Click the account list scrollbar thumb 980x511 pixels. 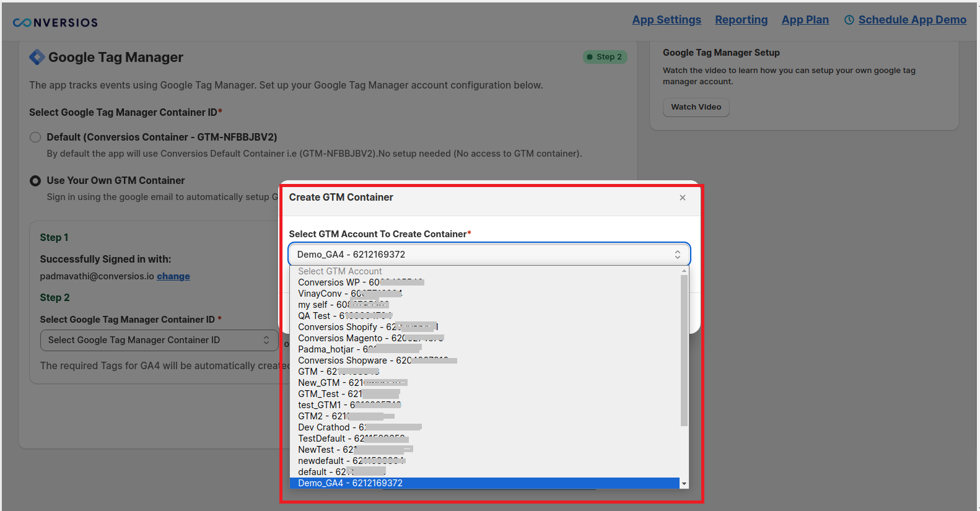[684, 350]
